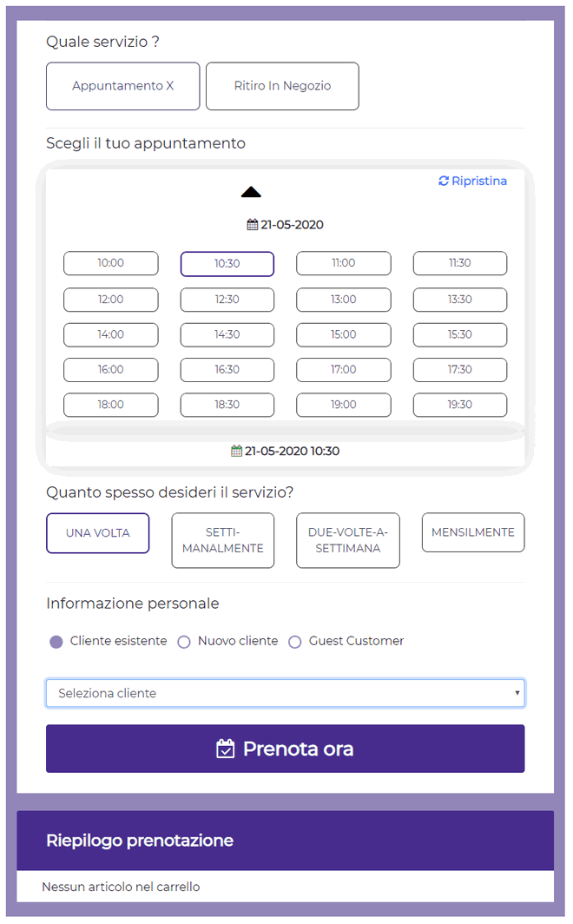Image resolution: width=573 pixels, height=924 pixels.
Task: Pick the 10:30 time slot
Action: [227, 264]
